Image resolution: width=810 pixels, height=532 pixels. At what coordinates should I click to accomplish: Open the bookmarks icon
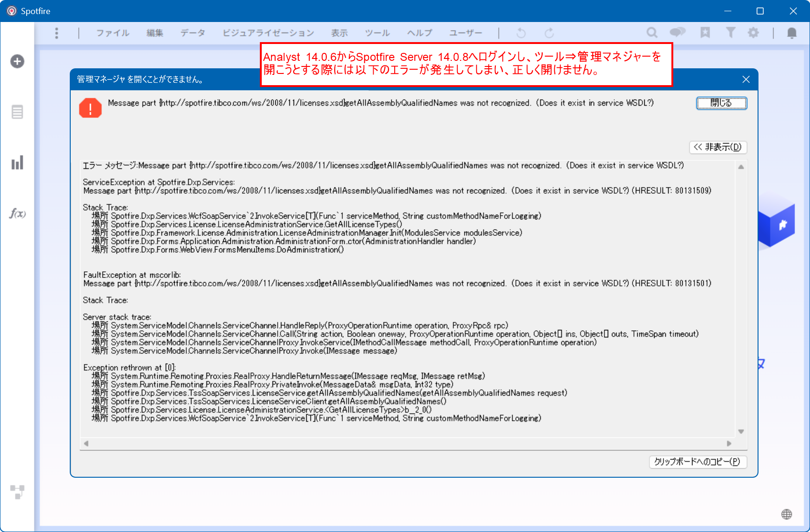tap(705, 32)
